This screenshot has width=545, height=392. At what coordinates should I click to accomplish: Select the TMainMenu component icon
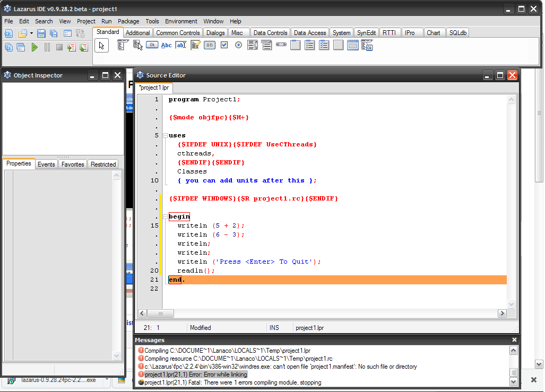pos(123,45)
